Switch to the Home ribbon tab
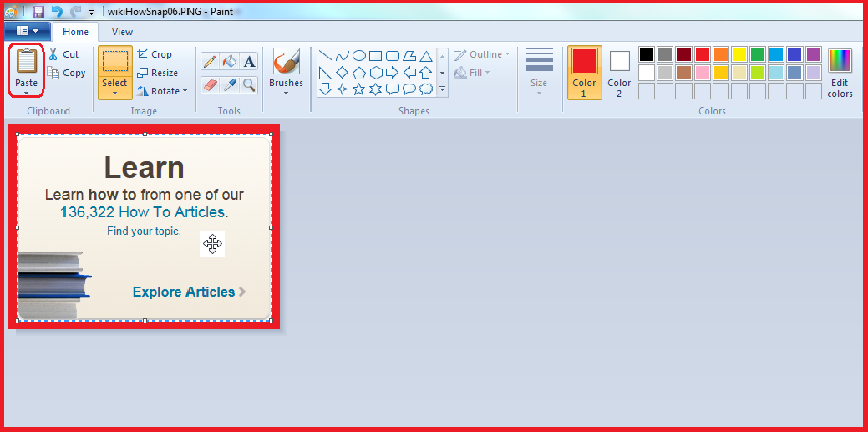Image resolution: width=868 pixels, height=432 pixels. (x=75, y=32)
